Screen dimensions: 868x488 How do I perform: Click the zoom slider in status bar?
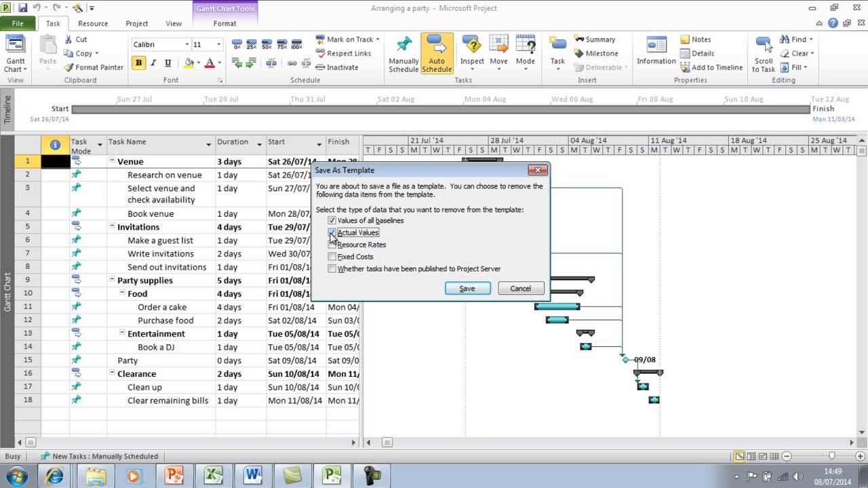[x=831, y=456]
